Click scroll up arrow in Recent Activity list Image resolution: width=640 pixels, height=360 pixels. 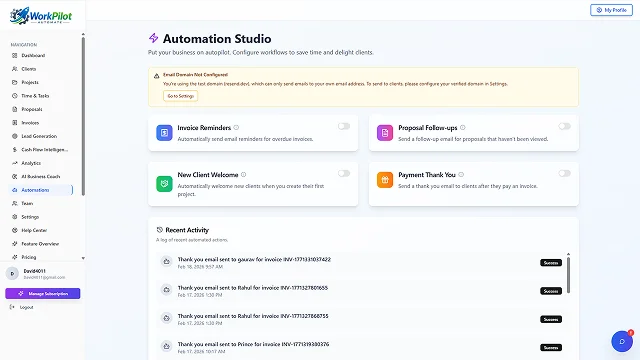click(x=568, y=254)
